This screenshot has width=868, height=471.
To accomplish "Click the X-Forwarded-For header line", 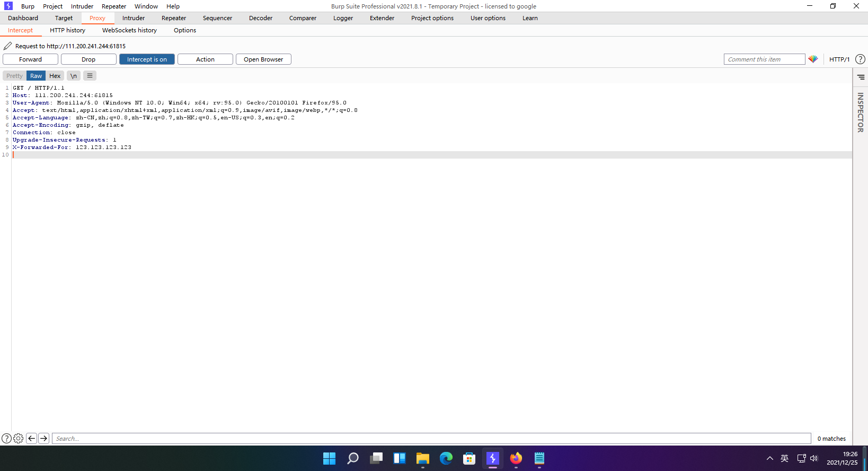I will coord(72,147).
